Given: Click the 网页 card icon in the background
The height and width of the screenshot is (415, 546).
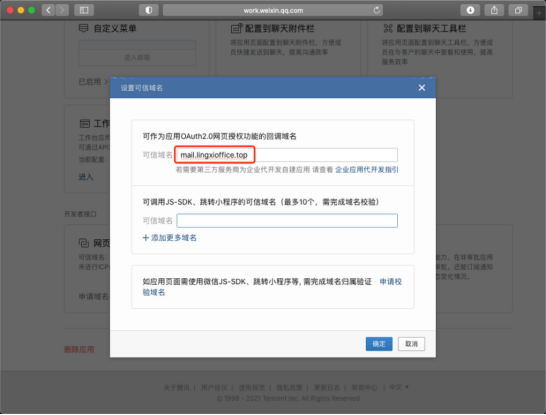Looking at the screenshot, I should 84,243.
